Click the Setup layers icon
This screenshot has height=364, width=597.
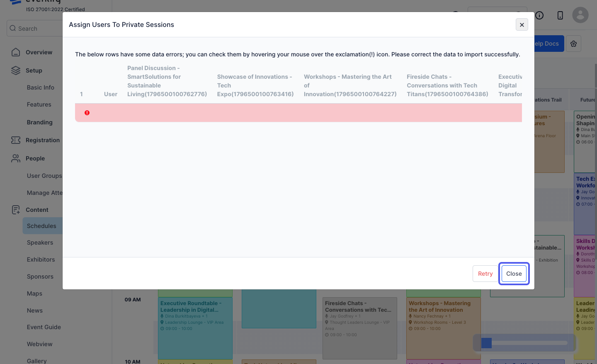pyautogui.click(x=16, y=70)
